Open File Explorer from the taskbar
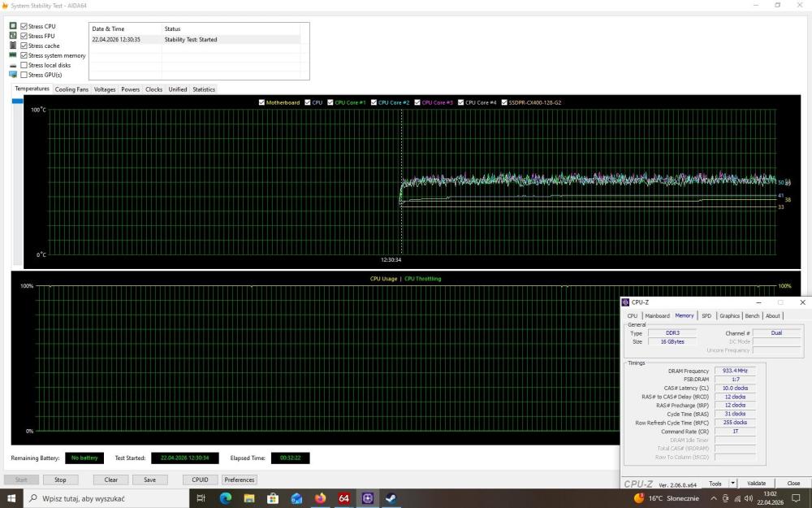 click(x=249, y=499)
